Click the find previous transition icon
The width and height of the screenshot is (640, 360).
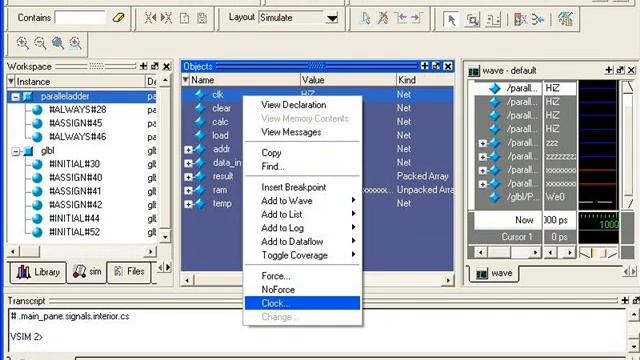click(x=400, y=18)
